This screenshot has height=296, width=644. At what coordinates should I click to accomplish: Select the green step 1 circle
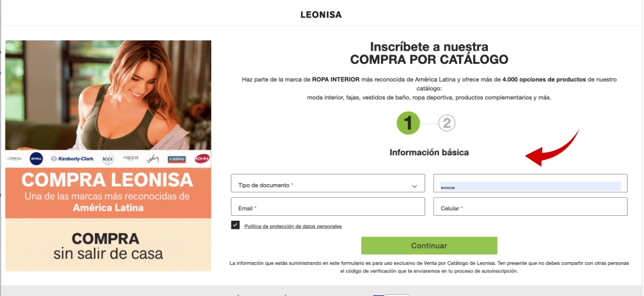click(x=408, y=123)
